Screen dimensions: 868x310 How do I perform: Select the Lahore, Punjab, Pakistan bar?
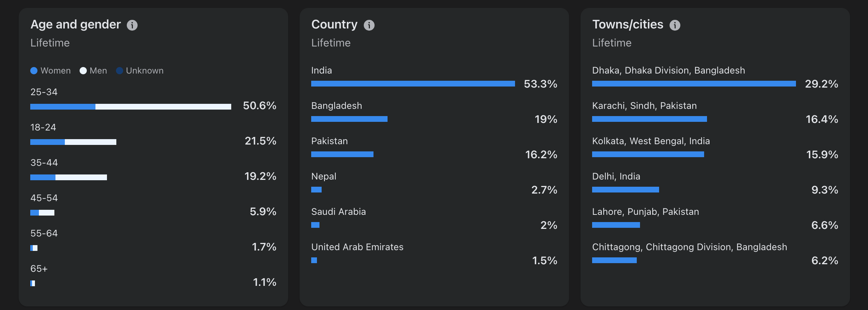tap(616, 225)
